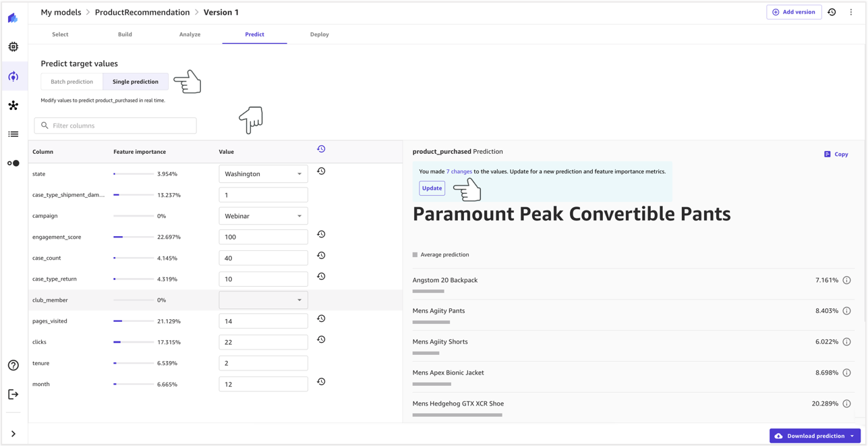Screen dimensions: 868x446
Task: Open the three-dot more options menu
Action: (x=851, y=12)
